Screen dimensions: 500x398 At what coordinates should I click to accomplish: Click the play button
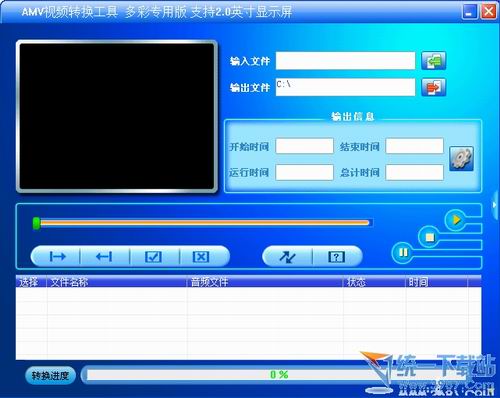click(x=456, y=220)
